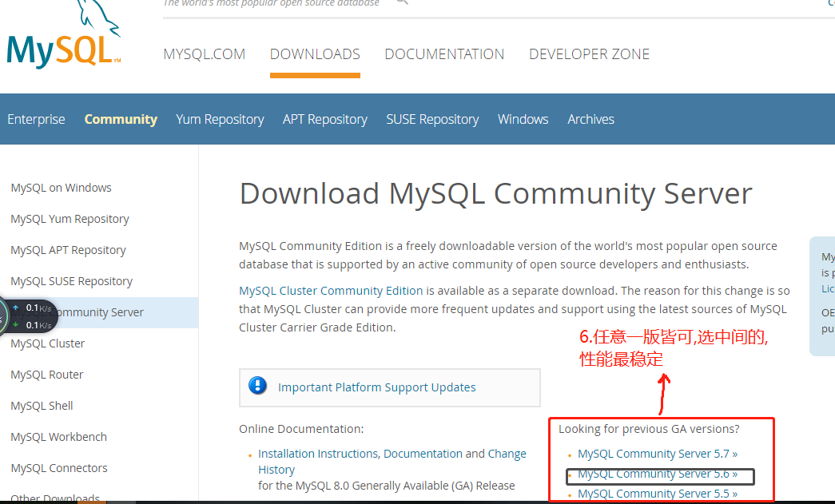Select the Community section

point(121,119)
